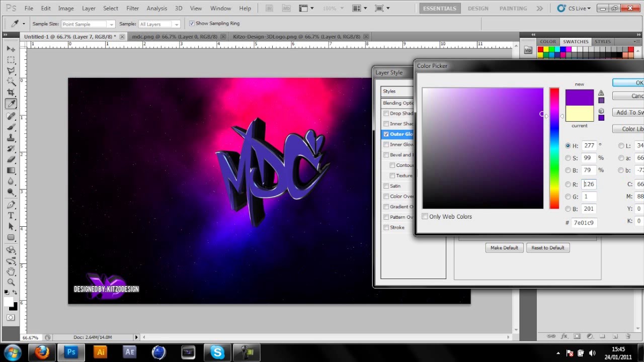Select the Gradient tool
This screenshot has height=362, width=644.
11,170
